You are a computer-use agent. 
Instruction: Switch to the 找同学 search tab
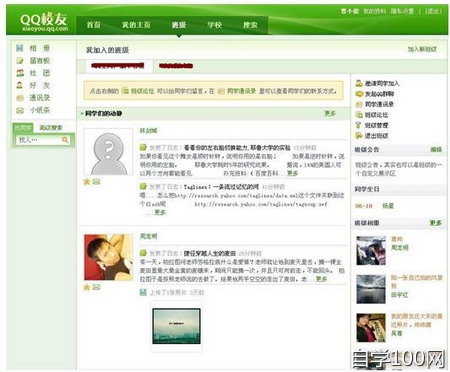pos(23,128)
